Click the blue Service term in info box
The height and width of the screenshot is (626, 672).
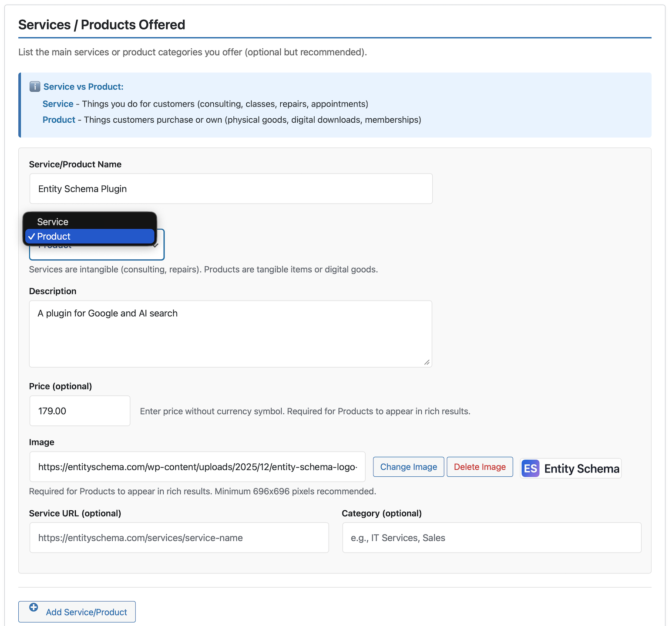(x=58, y=104)
